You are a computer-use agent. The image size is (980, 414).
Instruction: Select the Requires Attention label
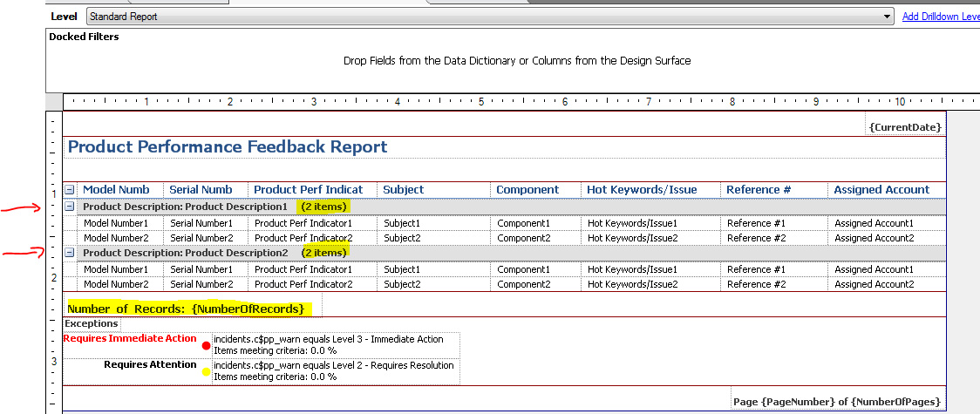point(150,364)
